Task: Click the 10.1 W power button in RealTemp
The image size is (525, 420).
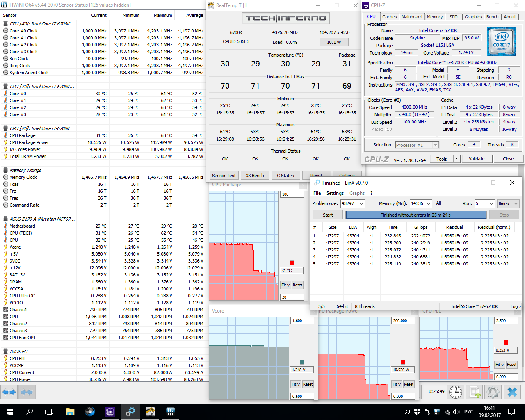Action: point(334,42)
